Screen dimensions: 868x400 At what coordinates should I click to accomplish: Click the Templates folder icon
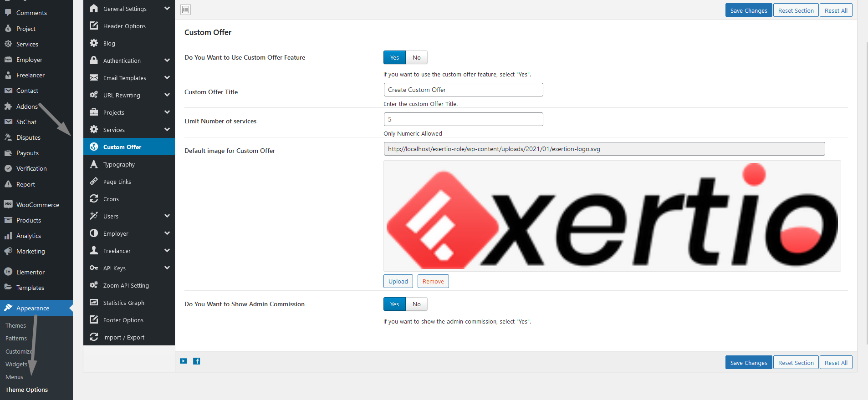click(x=8, y=287)
